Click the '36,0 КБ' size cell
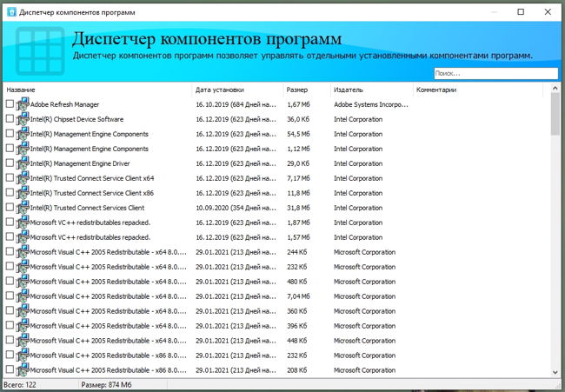Image resolution: width=565 pixels, height=392 pixels. pyautogui.click(x=298, y=120)
